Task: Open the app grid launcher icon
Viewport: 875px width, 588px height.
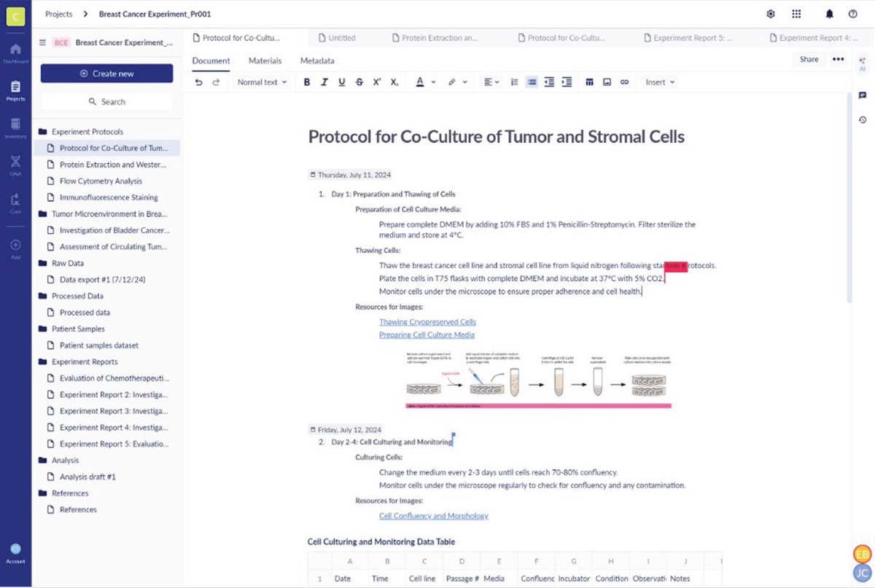Action: [x=797, y=13]
